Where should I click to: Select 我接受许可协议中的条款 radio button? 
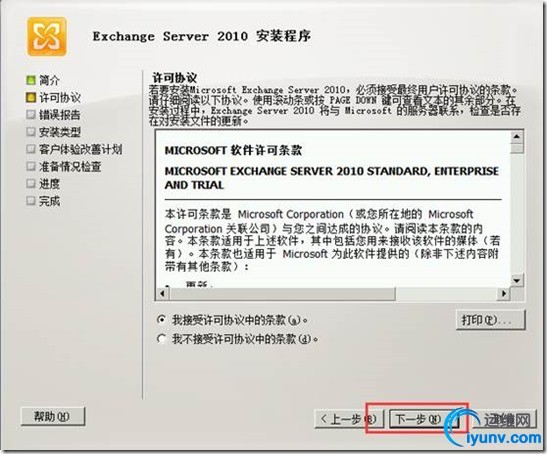(161, 320)
